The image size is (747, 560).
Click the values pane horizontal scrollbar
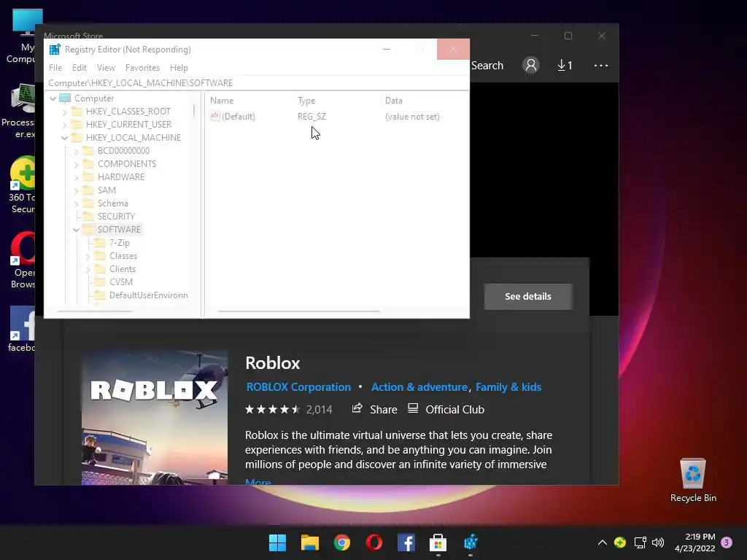[x=298, y=311]
